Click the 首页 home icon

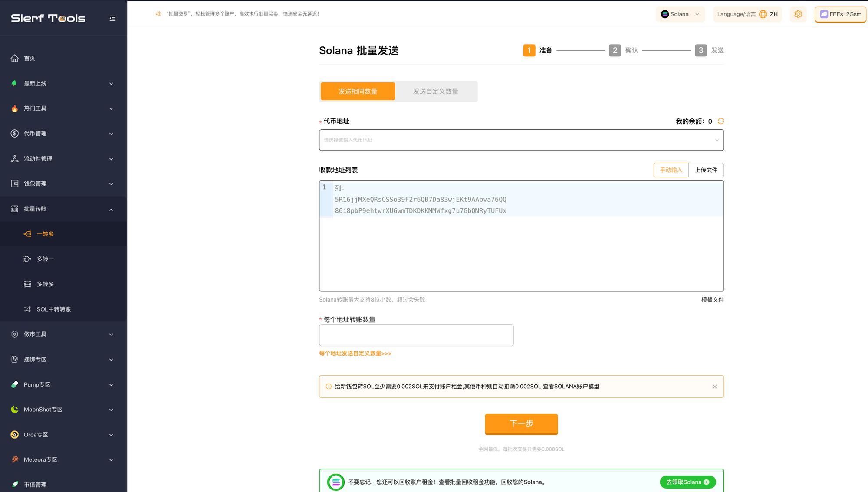pos(15,58)
